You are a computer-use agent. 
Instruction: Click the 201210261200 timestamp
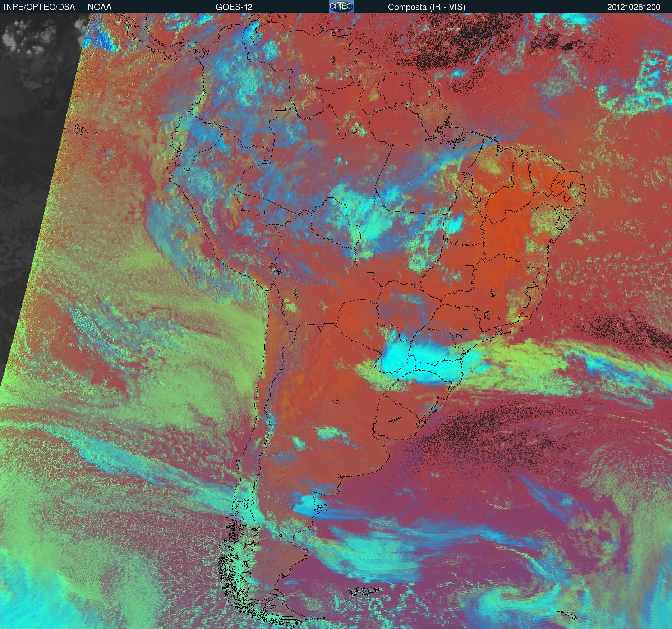click(634, 7)
